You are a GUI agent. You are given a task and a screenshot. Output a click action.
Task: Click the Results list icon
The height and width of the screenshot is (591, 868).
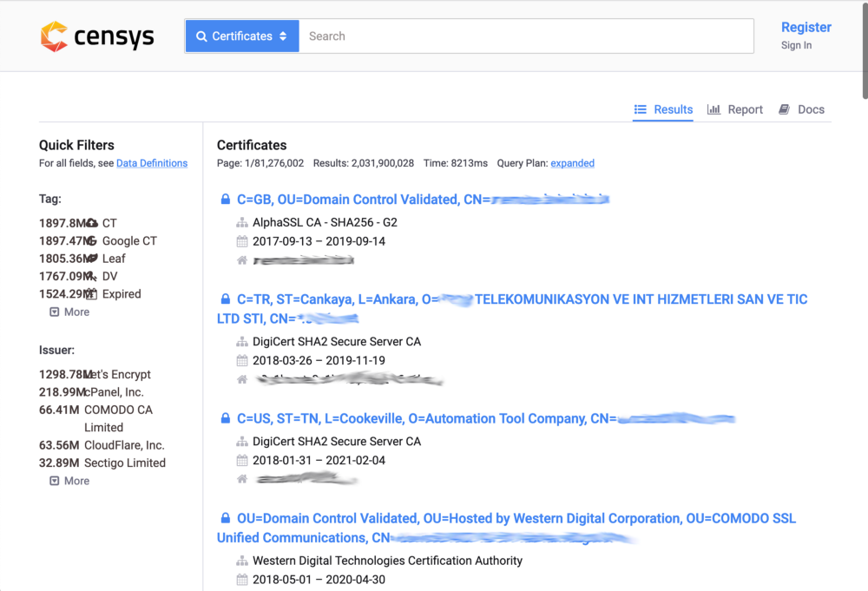click(x=641, y=109)
